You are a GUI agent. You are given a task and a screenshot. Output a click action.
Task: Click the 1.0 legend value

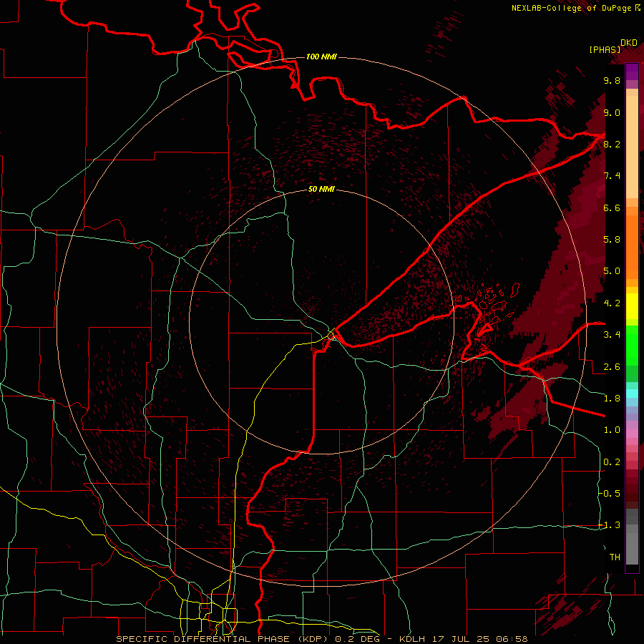[612, 430]
